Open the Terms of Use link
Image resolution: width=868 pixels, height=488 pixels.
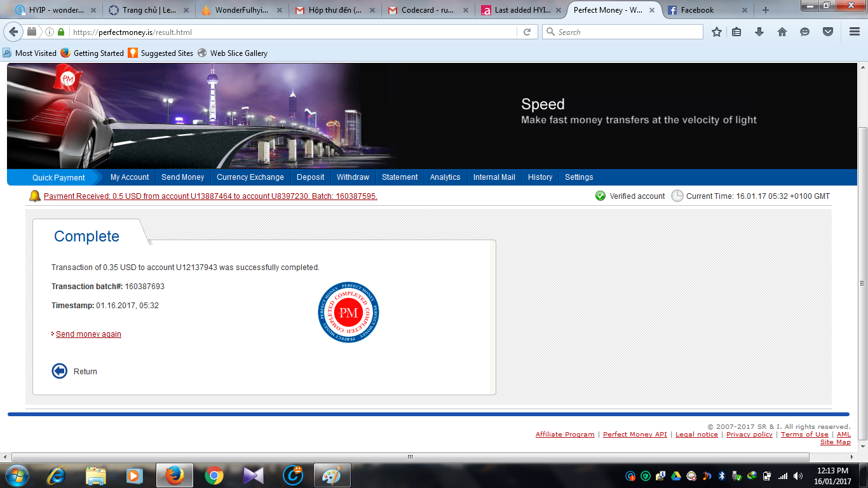click(804, 435)
